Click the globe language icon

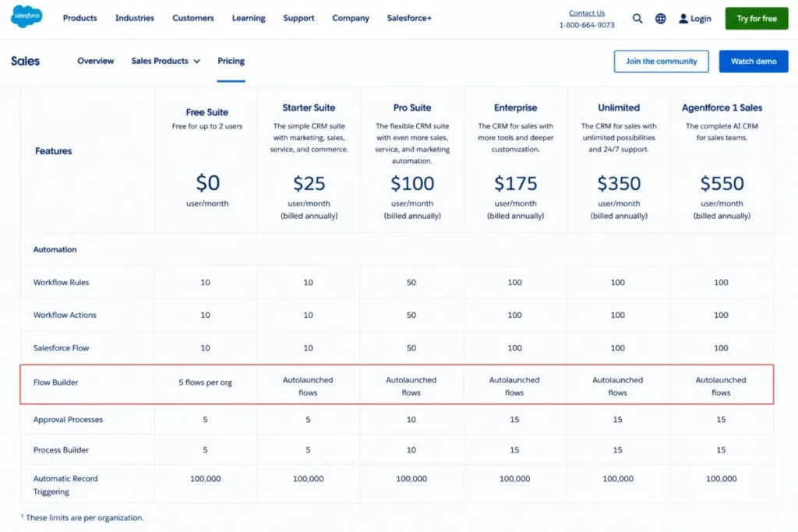click(x=660, y=19)
